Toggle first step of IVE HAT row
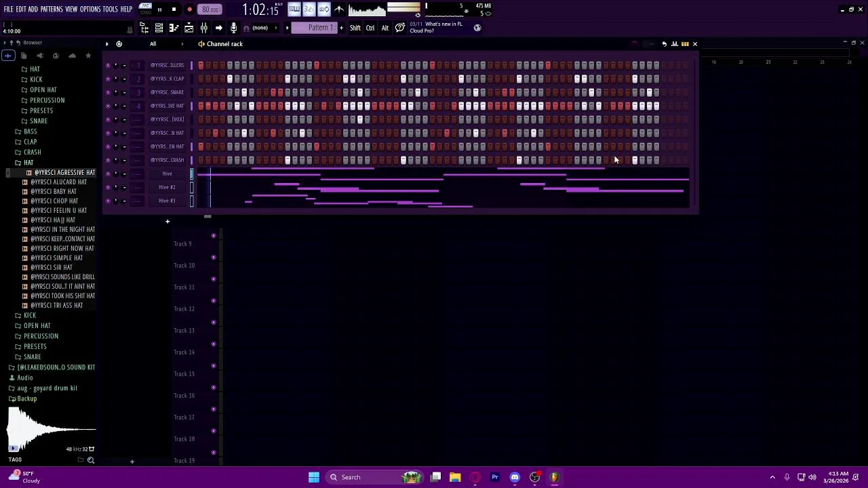Screen dimensions: 868x488 [201, 106]
